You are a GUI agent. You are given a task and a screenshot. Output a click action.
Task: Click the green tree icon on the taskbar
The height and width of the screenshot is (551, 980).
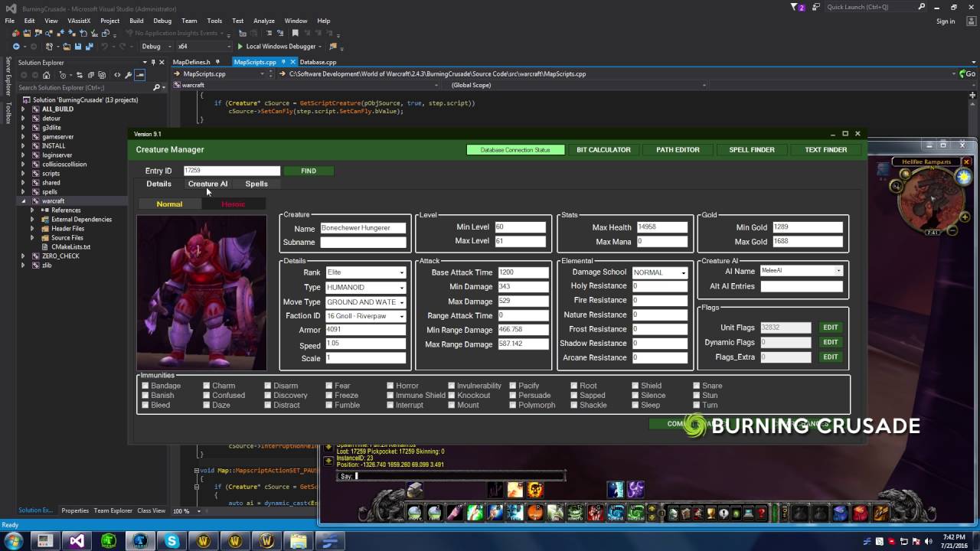108,541
